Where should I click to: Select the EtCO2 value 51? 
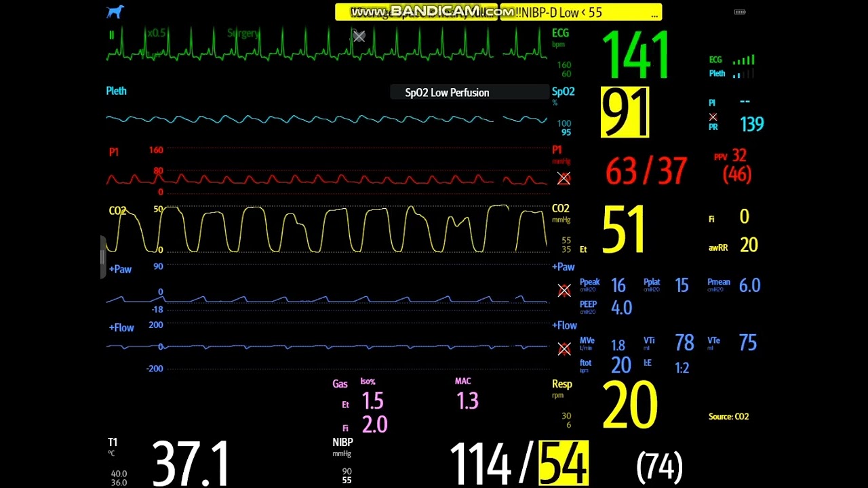623,230
